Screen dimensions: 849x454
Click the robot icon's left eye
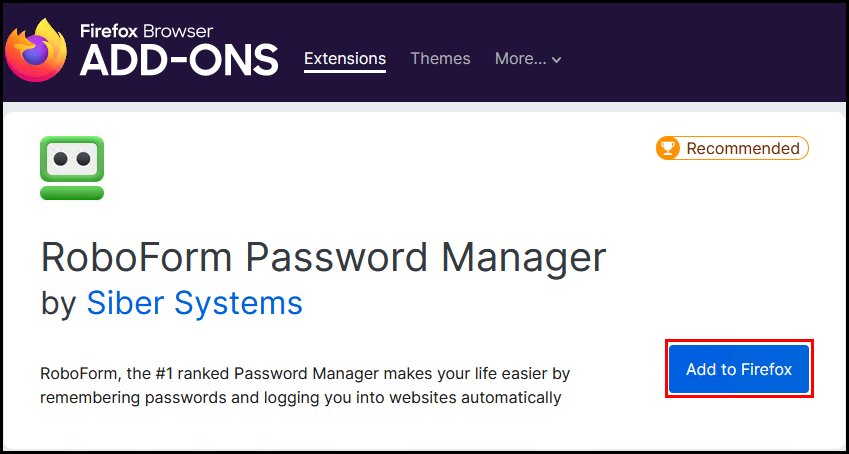point(60,158)
